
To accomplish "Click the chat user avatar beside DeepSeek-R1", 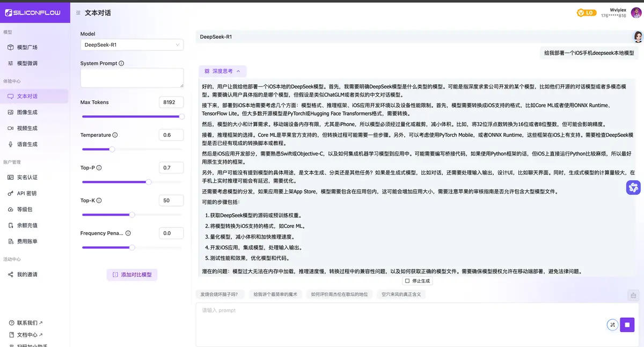I will point(638,36).
